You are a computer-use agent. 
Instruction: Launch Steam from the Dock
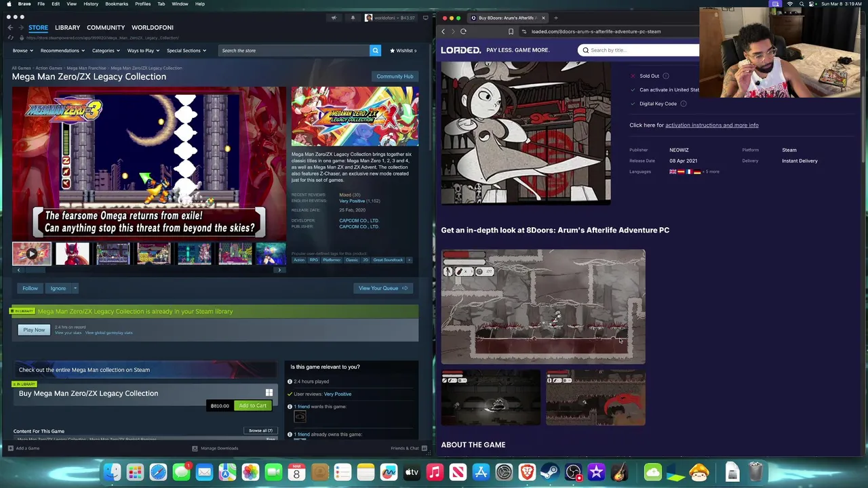click(x=550, y=472)
